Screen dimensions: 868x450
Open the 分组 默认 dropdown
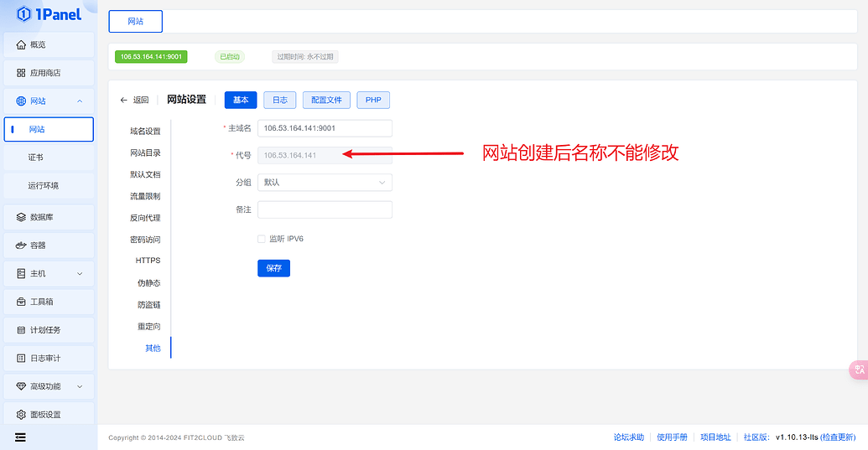325,183
